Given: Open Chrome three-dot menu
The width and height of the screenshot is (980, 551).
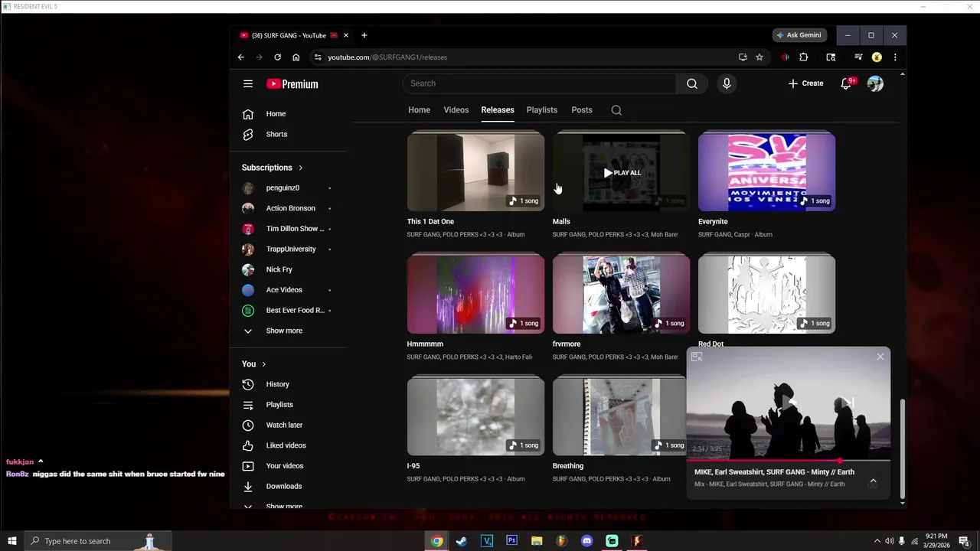Looking at the screenshot, I should [x=895, y=57].
